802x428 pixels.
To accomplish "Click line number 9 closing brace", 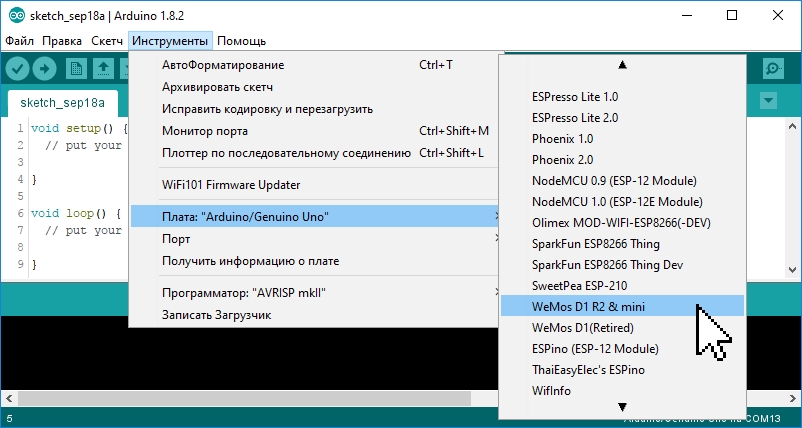I will coord(34,264).
